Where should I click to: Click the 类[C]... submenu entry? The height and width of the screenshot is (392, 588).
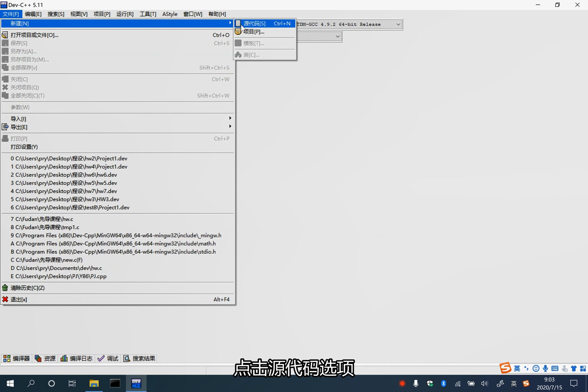click(x=265, y=55)
